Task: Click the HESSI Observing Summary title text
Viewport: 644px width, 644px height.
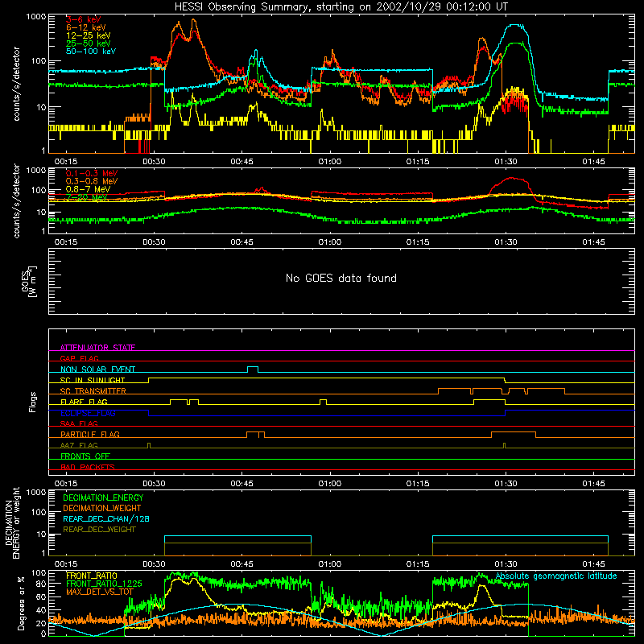Action: [x=341, y=7]
